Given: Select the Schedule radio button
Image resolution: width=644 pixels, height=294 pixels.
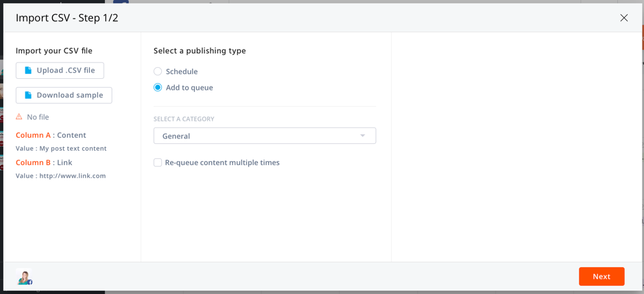Looking at the screenshot, I should pos(158,71).
